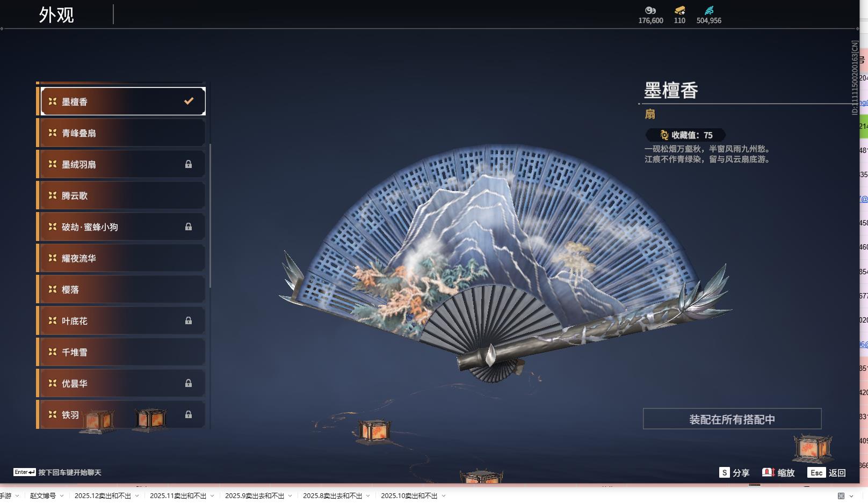Click the lock icon on 破劫·蜜蜂小狗 row
This screenshot has width=868, height=504.
click(189, 227)
